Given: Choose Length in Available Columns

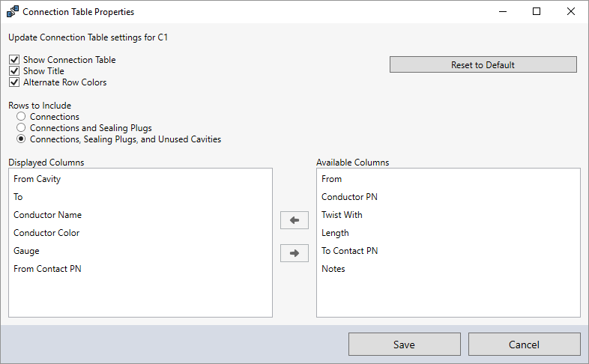Looking at the screenshot, I should tap(449, 233).
